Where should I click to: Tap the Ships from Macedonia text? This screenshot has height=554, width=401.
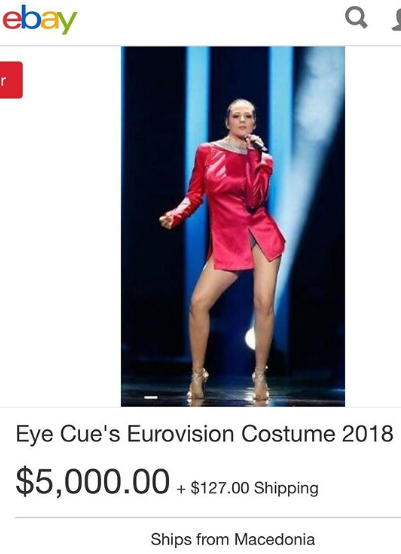pos(232,540)
